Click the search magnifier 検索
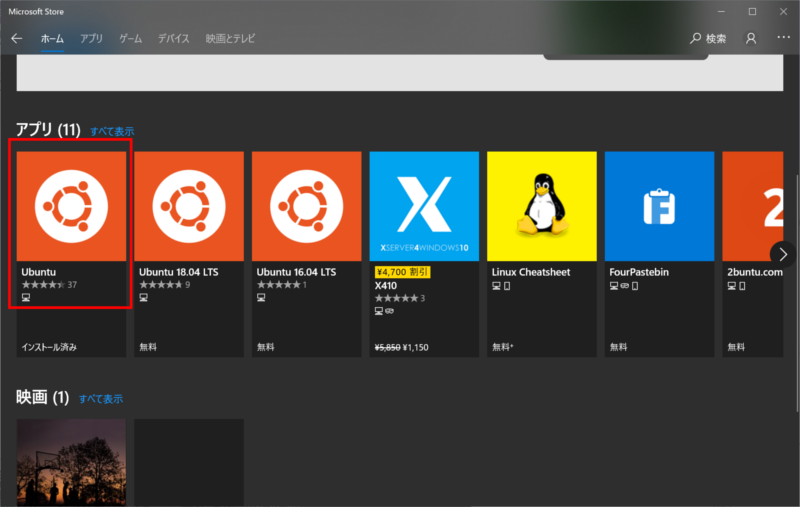 coord(708,38)
